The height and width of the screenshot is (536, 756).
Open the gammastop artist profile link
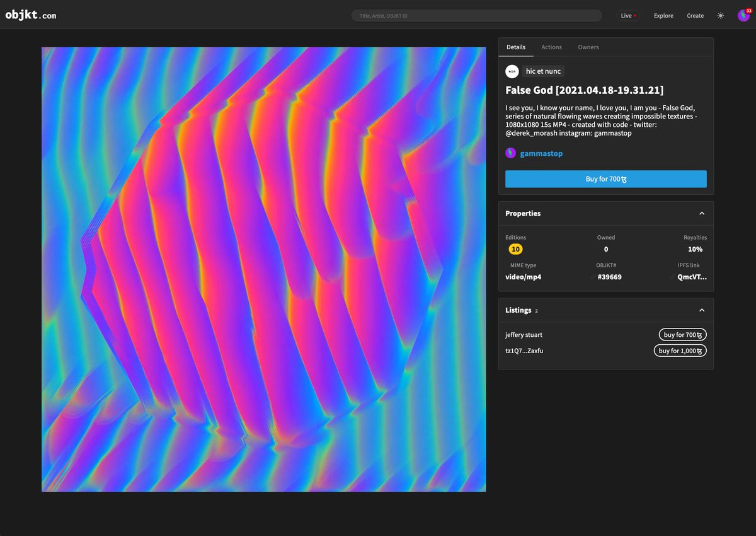pyautogui.click(x=541, y=153)
